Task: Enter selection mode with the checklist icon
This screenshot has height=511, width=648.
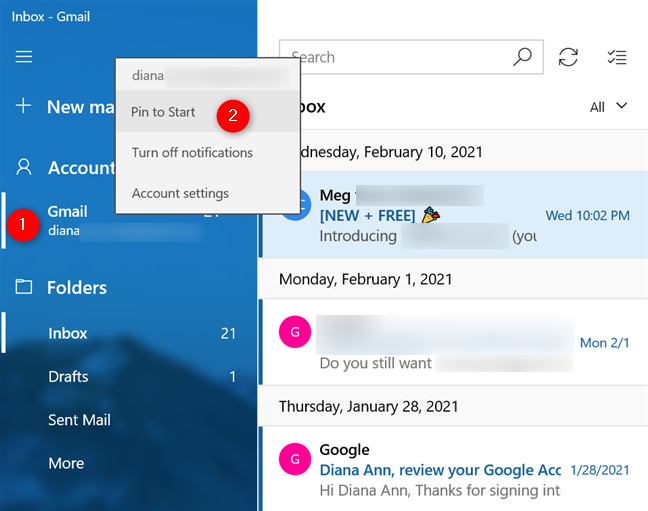Action: tap(617, 57)
